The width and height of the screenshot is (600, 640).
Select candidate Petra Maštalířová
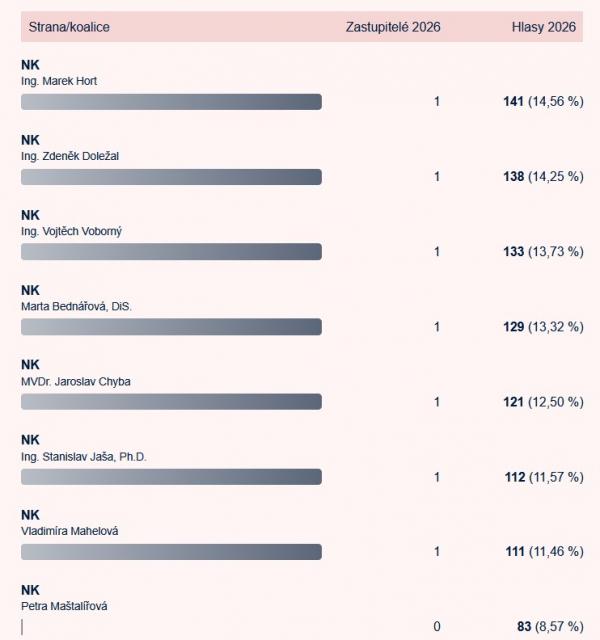pos(64,606)
